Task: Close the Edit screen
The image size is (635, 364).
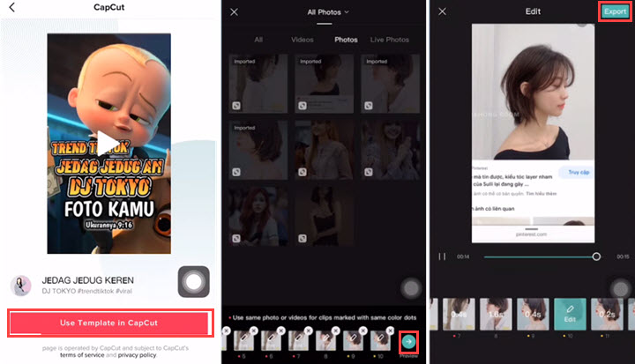Action: click(442, 11)
